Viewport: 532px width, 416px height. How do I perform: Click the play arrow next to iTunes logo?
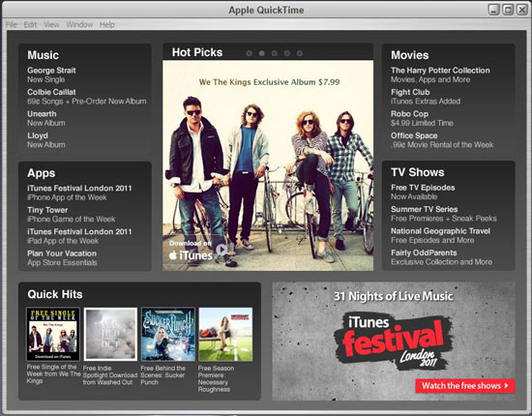(x=222, y=251)
